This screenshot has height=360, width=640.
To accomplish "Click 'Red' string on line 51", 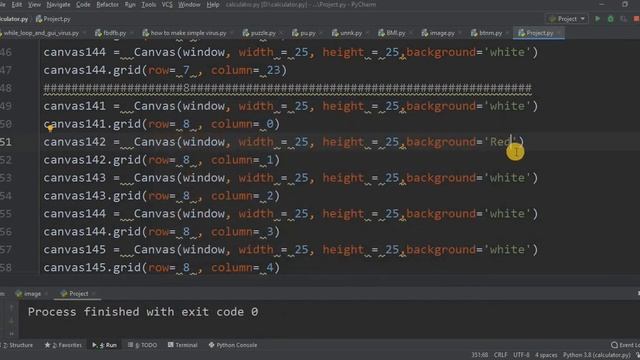I will (x=500, y=142).
